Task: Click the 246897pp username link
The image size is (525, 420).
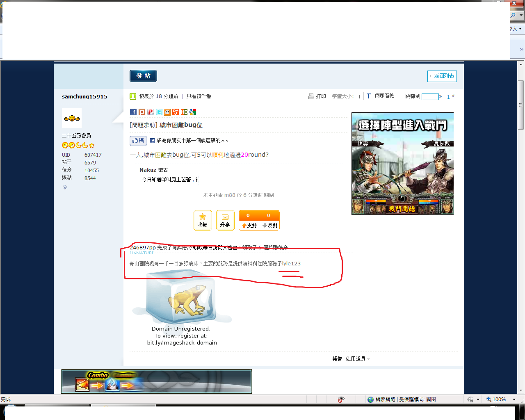Action: tap(143, 248)
